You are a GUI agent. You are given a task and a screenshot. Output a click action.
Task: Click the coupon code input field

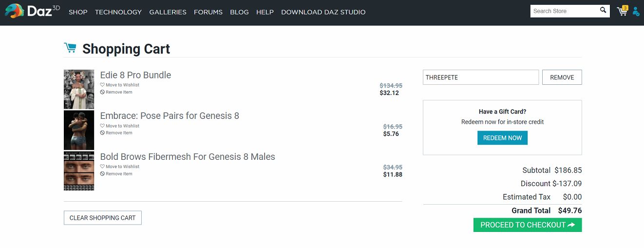coord(480,77)
